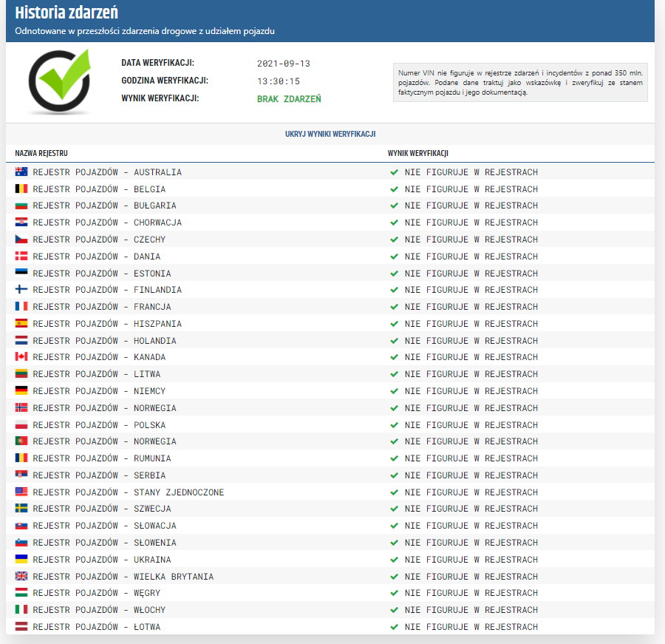The height and width of the screenshot is (644, 665).
Task: Click the Wynik weryfikacji column header
Action: click(418, 153)
